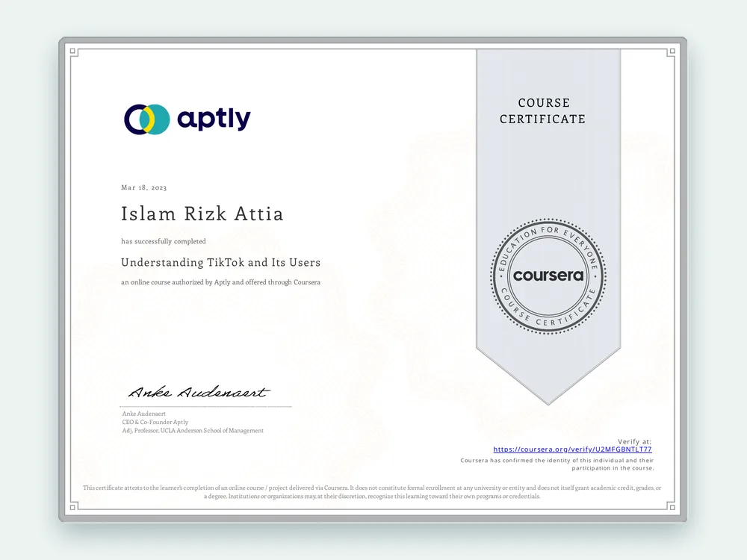Viewport: 747px width, 560px height.
Task: Click the Coursera seal badge
Action: click(548, 276)
